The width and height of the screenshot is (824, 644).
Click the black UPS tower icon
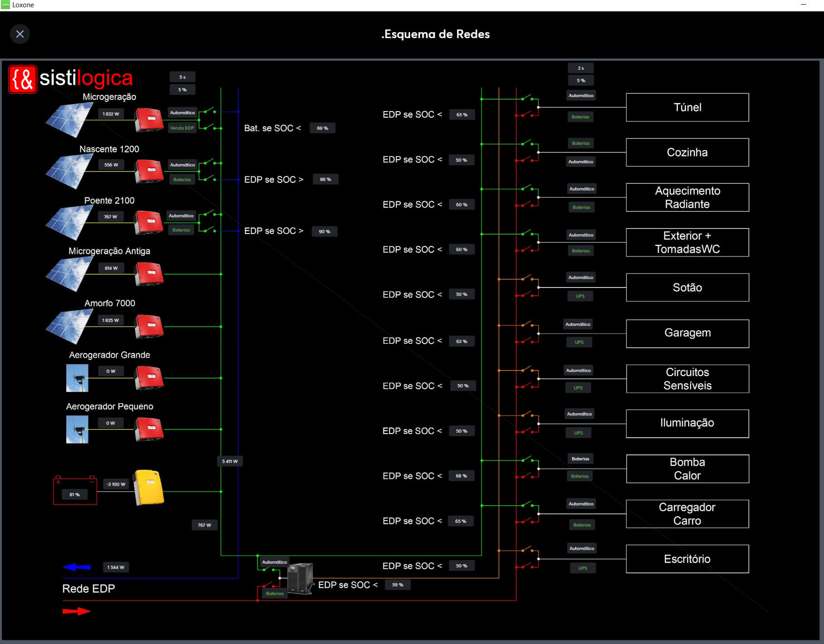[x=300, y=578]
